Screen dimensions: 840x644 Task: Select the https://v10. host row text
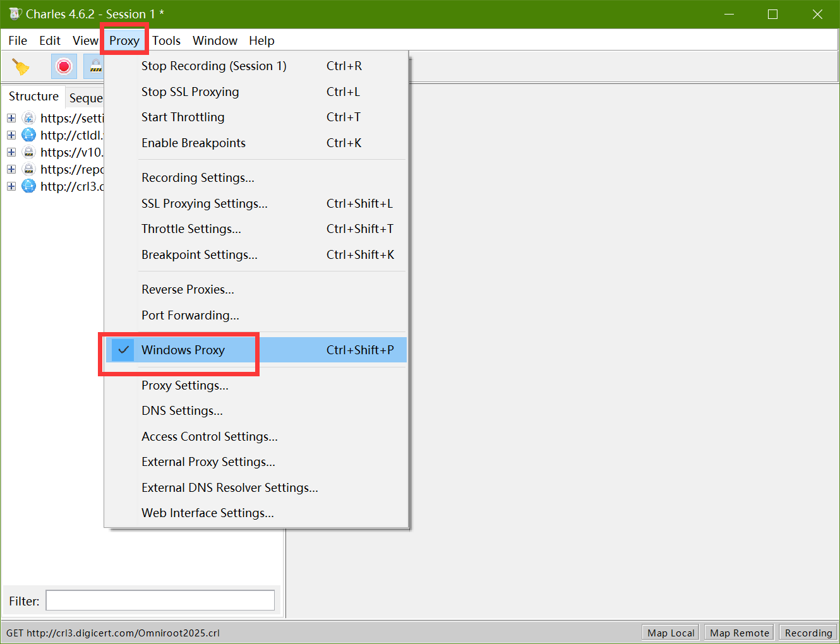tap(71, 152)
